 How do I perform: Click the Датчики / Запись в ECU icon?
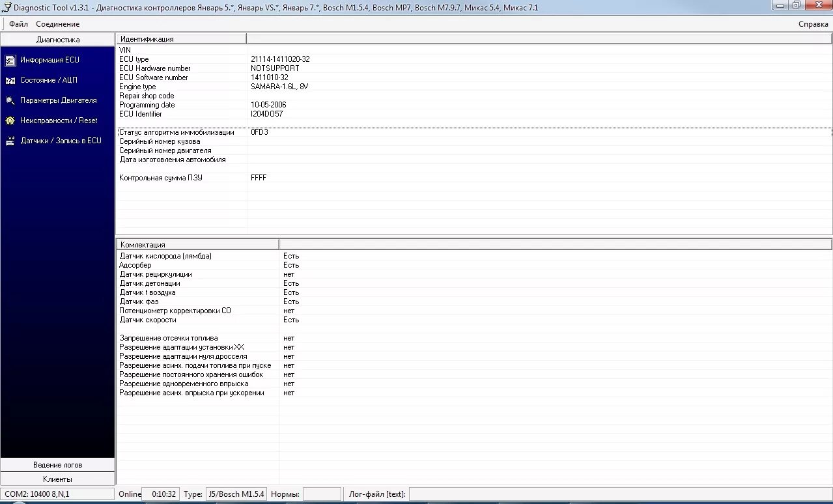coord(10,141)
